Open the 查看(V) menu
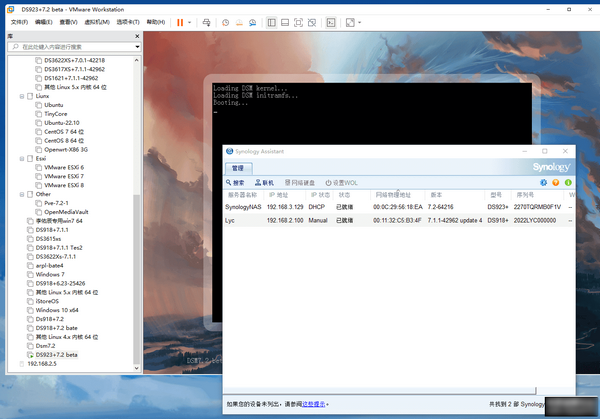This screenshot has width=600, height=419. point(68,22)
